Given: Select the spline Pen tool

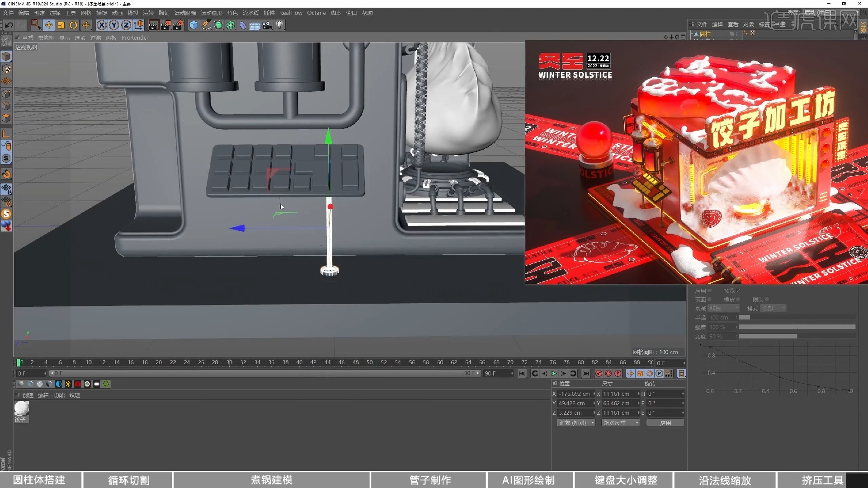Looking at the screenshot, I should pos(206,25).
